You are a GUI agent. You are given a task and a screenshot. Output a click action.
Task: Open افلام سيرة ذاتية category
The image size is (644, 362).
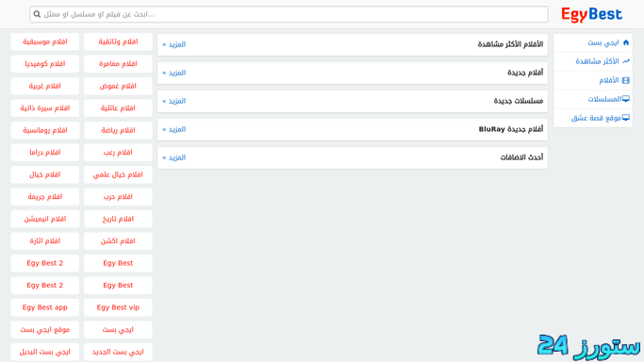(x=44, y=108)
